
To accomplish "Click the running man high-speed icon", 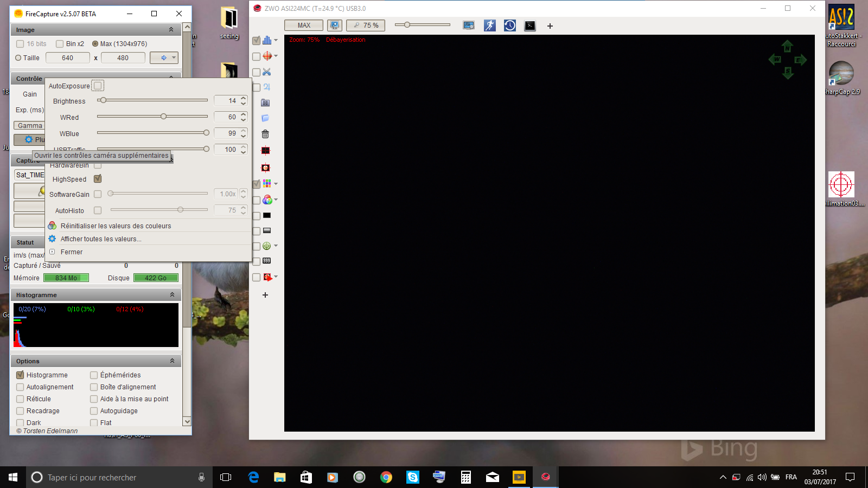I will (x=490, y=25).
